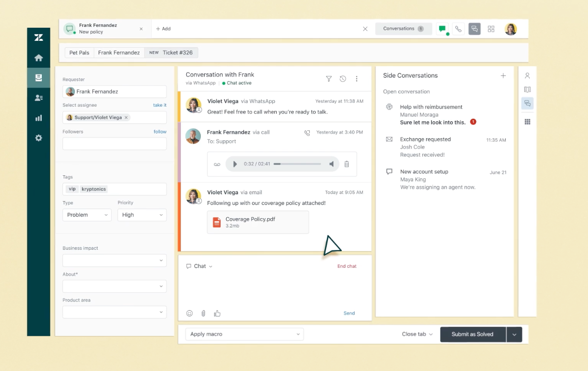The width and height of the screenshot is (588, 371).
Task: Click the highlighted side conversations header icon
Action: pos(475,29)
